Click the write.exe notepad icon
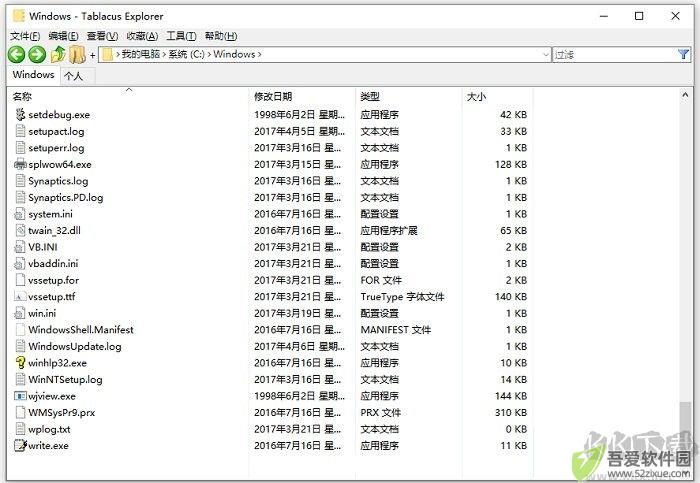 [x=20, y=446]
